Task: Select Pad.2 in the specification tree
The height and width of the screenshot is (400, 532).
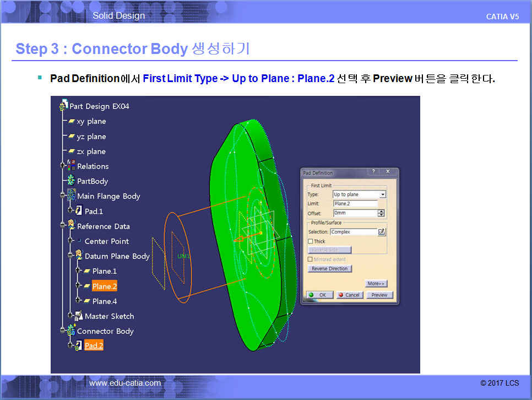Action: tap(94, 346)
